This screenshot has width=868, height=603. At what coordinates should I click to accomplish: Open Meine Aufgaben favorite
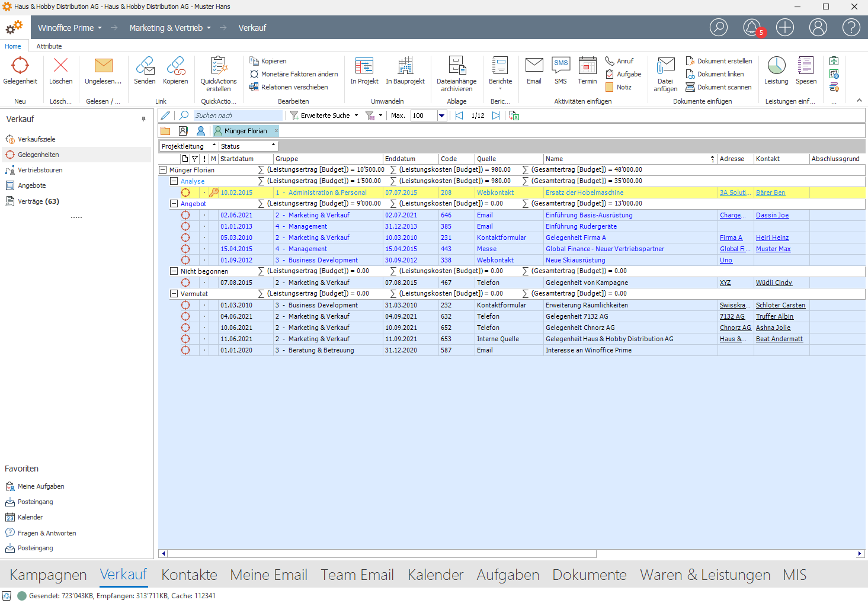(x=41, y=486)
